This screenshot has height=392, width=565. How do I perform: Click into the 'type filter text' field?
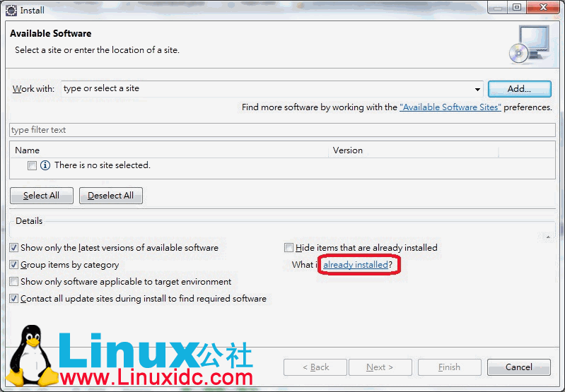pos(282,130)
